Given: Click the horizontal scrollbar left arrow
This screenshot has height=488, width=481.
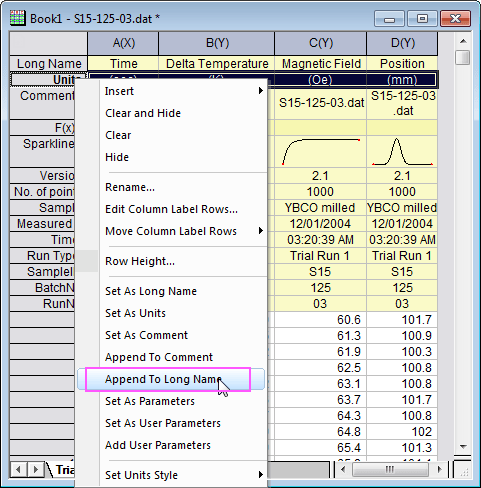Looking at the screenshot, I should [x=343, y=470].
